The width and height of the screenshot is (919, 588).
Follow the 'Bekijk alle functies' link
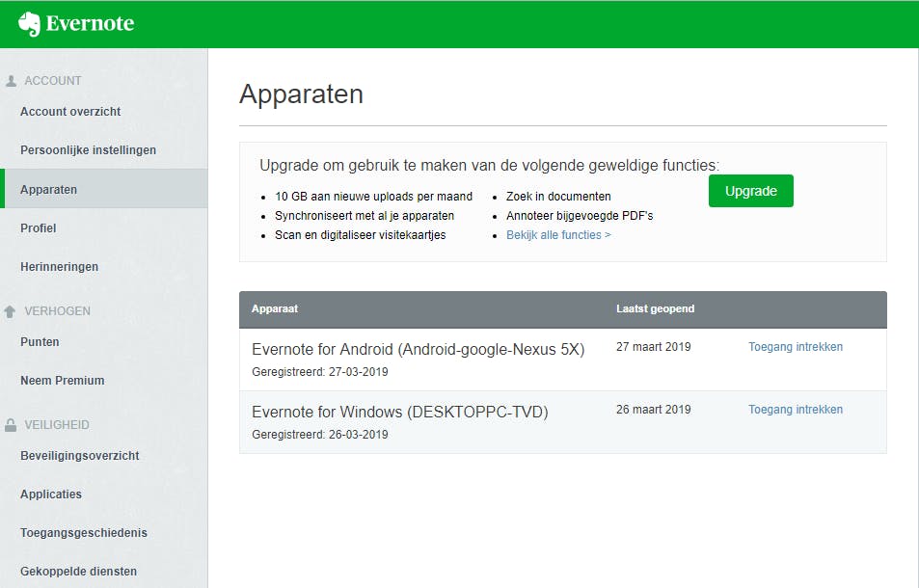(558, 235)
